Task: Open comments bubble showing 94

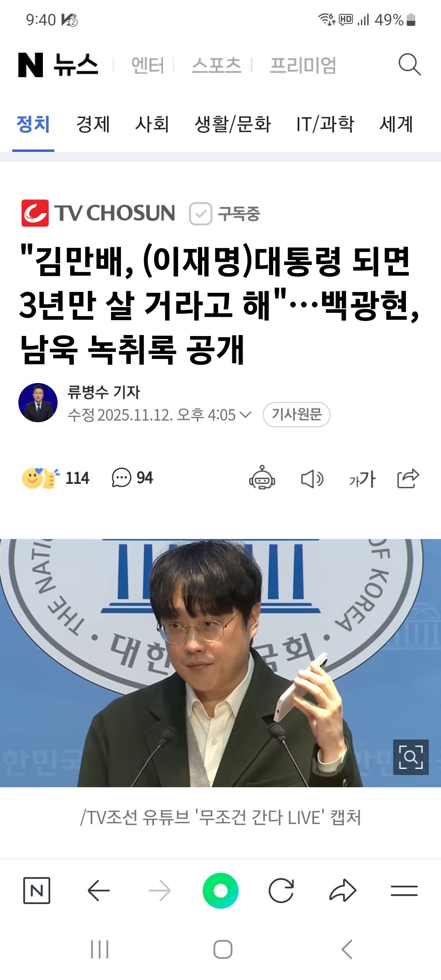Action: (132, 478)
